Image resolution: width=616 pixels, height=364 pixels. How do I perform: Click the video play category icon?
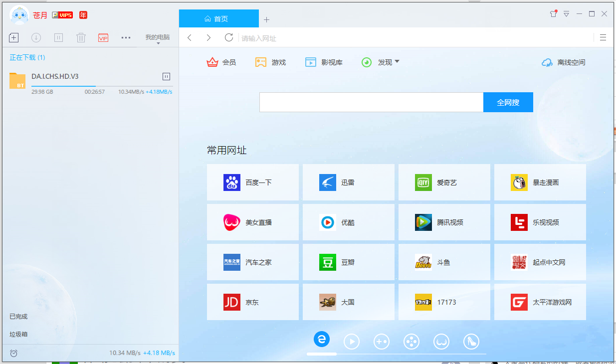352,342
